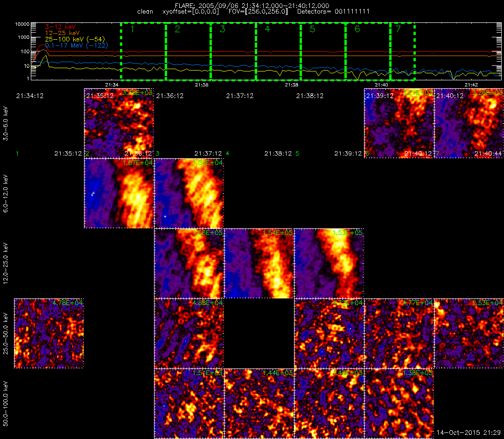Click the '21:42' time-axis tick label

click(471, 85)
